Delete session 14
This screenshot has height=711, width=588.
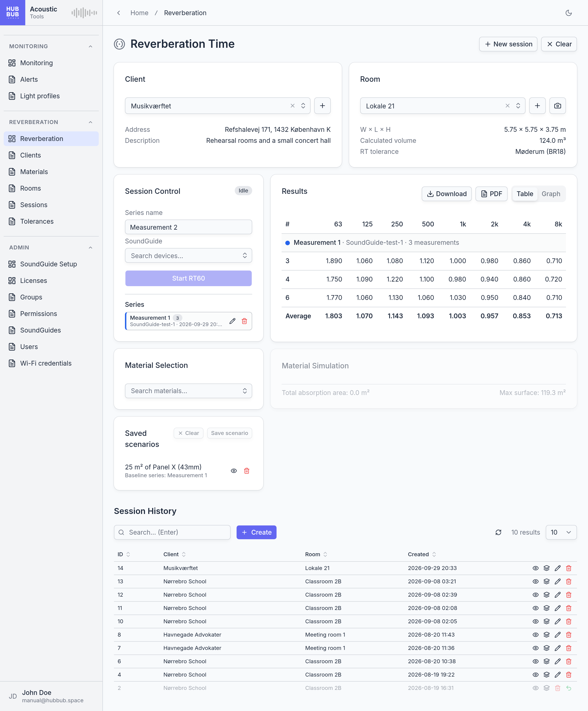tap(569, 568)
